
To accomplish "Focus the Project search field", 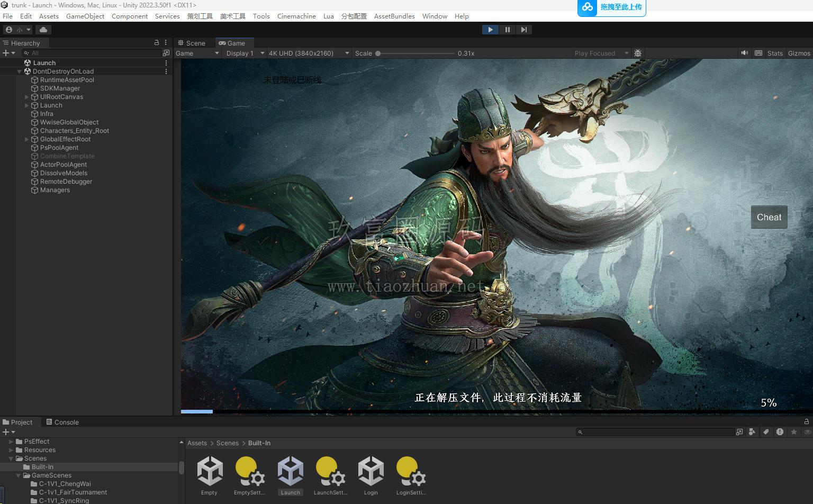I will coord(655,432).
